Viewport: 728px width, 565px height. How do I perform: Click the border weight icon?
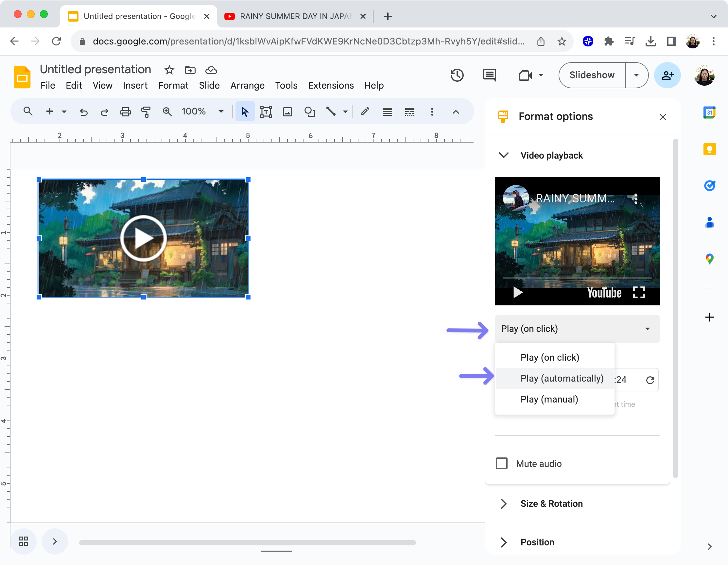coord(387,112)
